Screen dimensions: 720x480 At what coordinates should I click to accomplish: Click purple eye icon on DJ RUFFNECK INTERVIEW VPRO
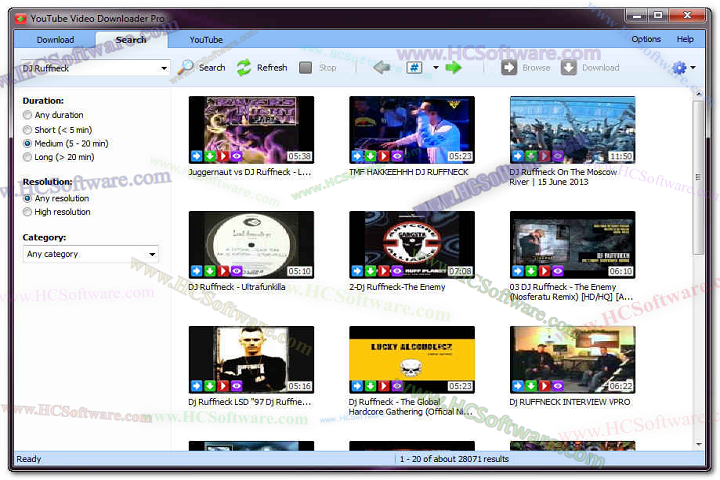pyautogui.click(x=558, y=386)
